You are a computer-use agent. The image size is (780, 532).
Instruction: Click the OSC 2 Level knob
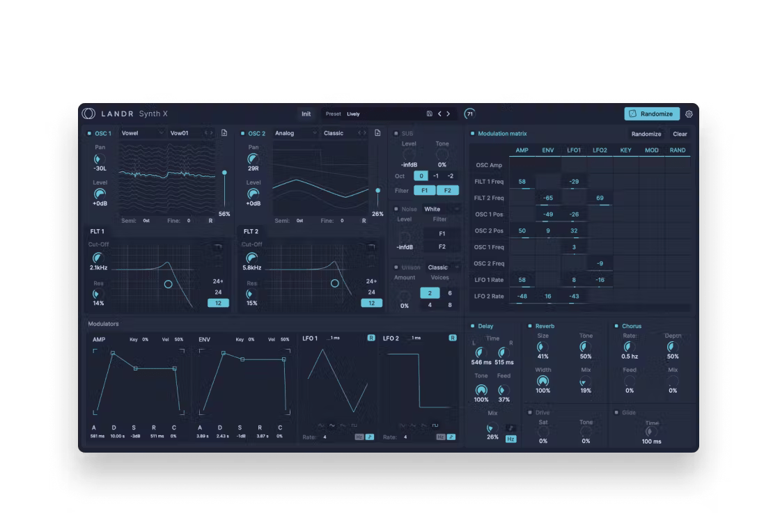[x=253, y=194]
